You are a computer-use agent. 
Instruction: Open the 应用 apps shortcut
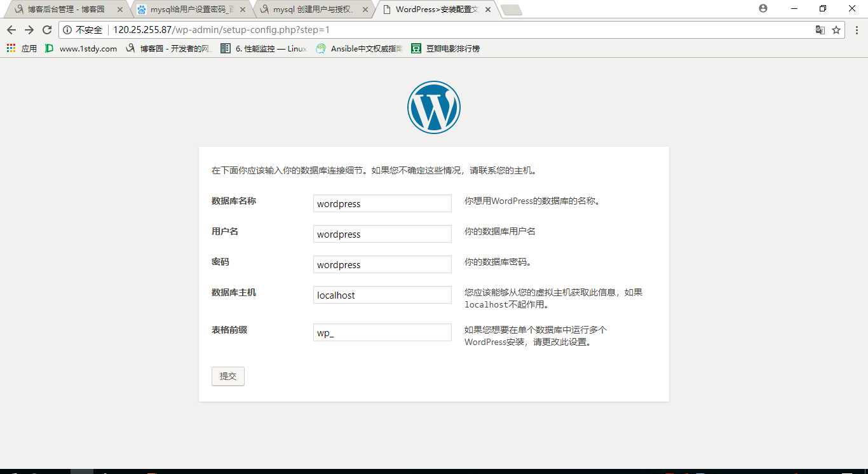click(22, 48)
